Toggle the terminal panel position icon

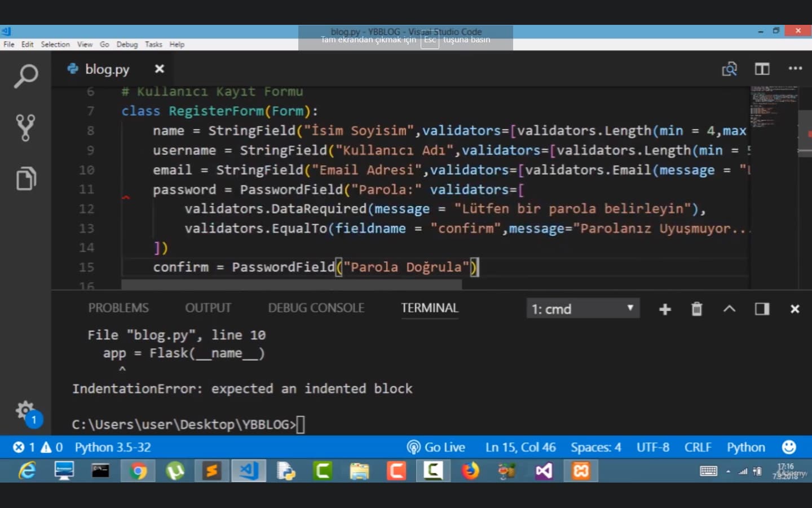(x=762, y=309)
